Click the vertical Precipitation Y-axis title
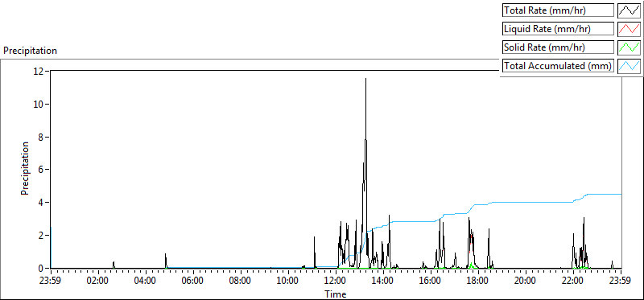 25,168
